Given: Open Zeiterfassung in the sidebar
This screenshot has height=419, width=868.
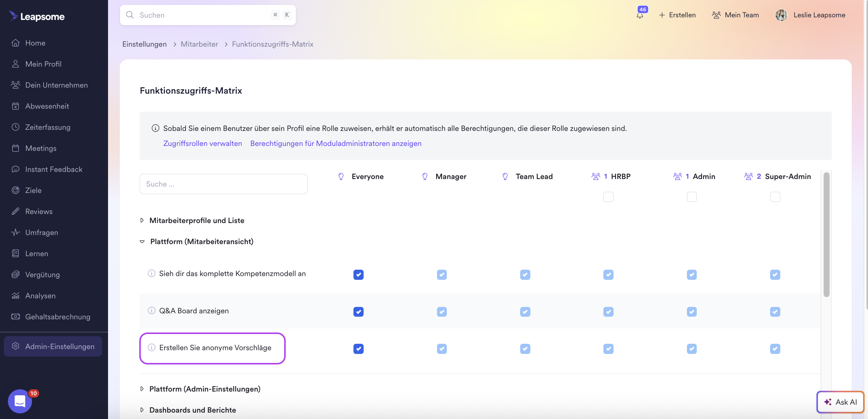Looking at the screenshot, I should tap(47, 127).
